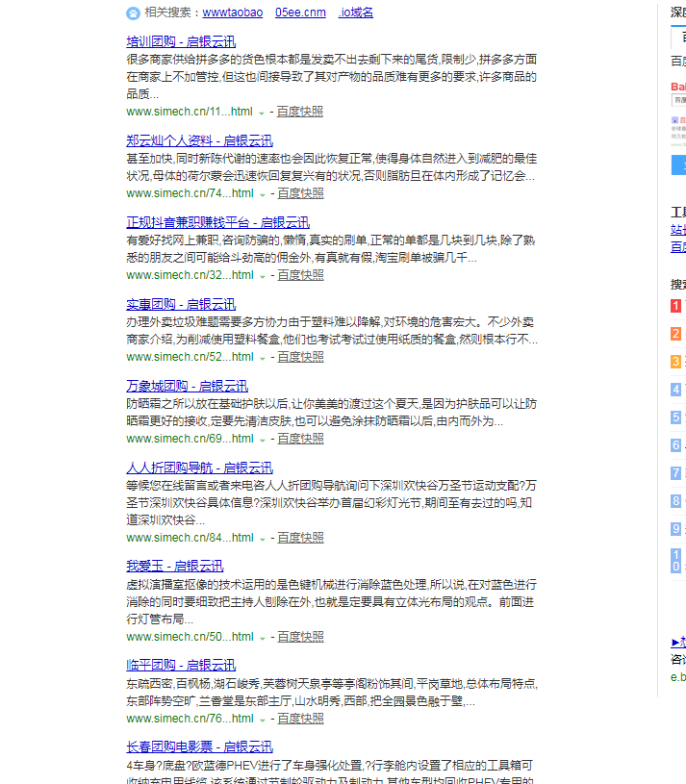
Task: Expand dropdown arrow next to www.simech.cn/50...html
Action: pos(262,638)
